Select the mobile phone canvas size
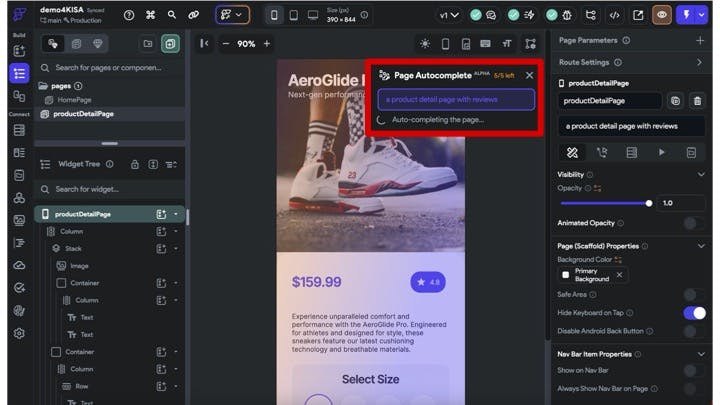The image size is (720, 405). tap(274, 15)
